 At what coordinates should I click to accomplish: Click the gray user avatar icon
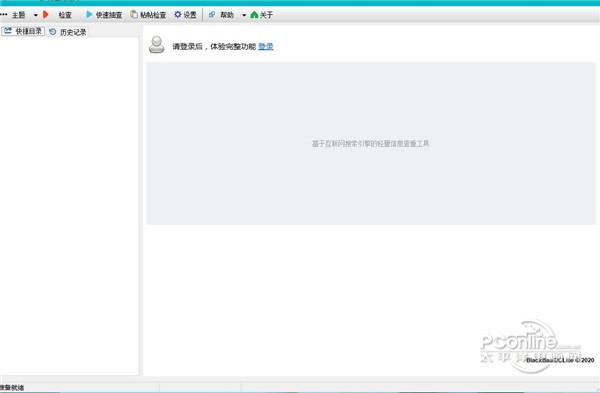(157, 45)
